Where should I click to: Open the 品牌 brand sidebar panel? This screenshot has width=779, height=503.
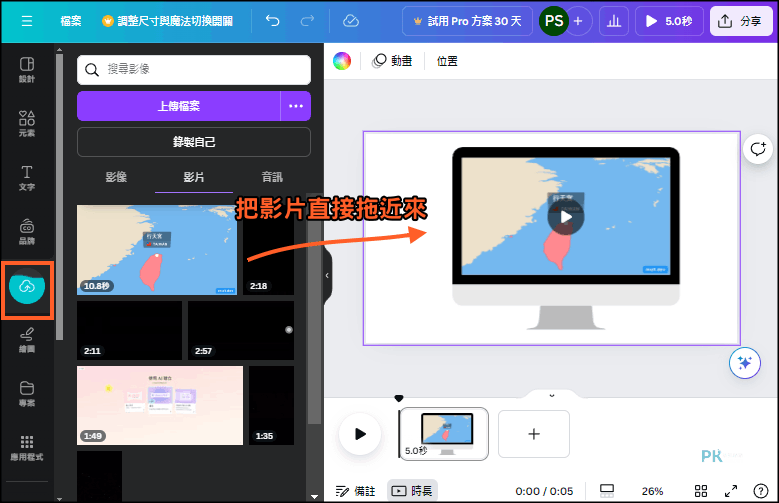click(27, 232)
